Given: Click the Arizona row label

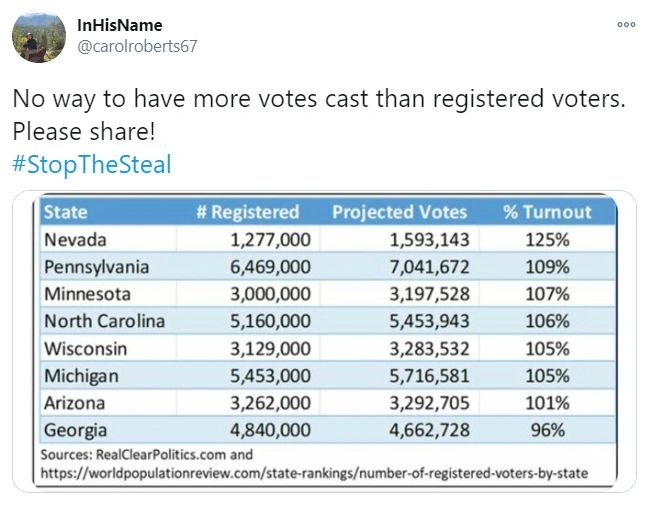Looking at the screenshot, I should click(74, 404).
